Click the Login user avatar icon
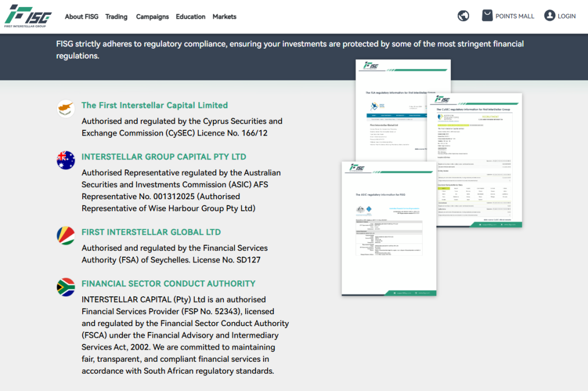The height and width of the screenshot is (391, 588). click(x=550, y=16)
